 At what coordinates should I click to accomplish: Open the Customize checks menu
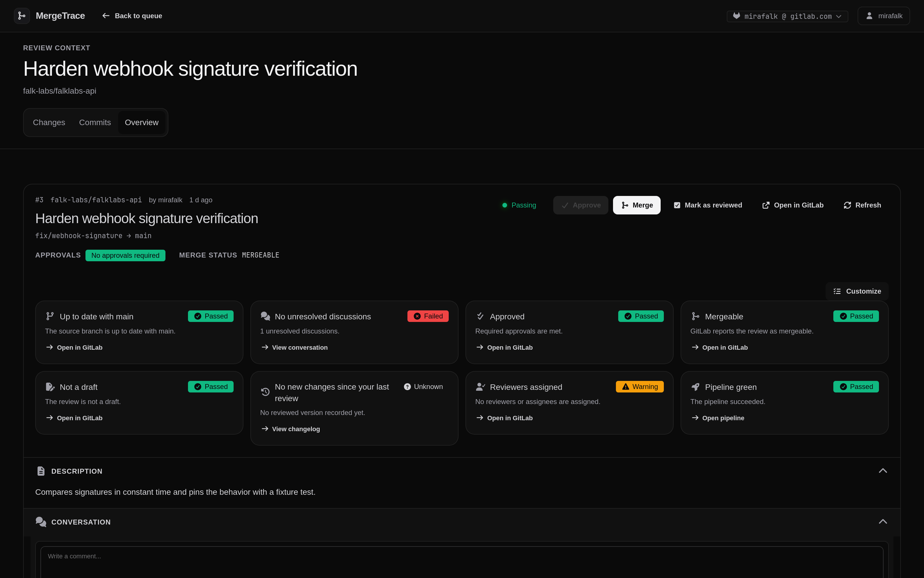(x=857, y=291)
